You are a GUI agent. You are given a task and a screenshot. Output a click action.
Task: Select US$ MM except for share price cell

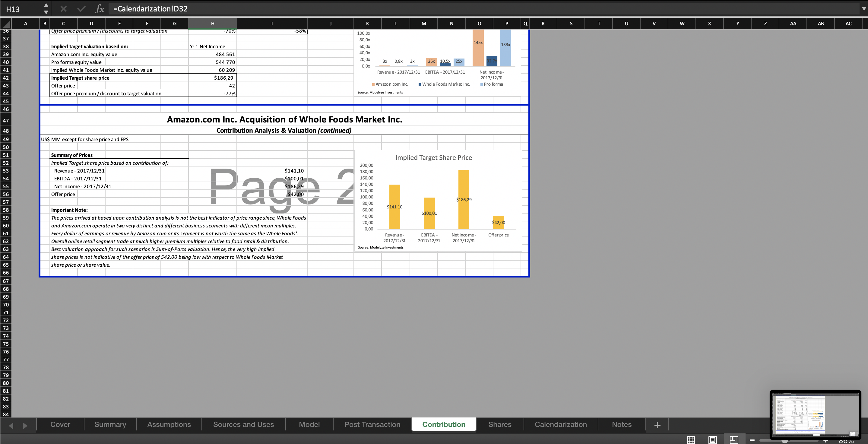[84, 139]
